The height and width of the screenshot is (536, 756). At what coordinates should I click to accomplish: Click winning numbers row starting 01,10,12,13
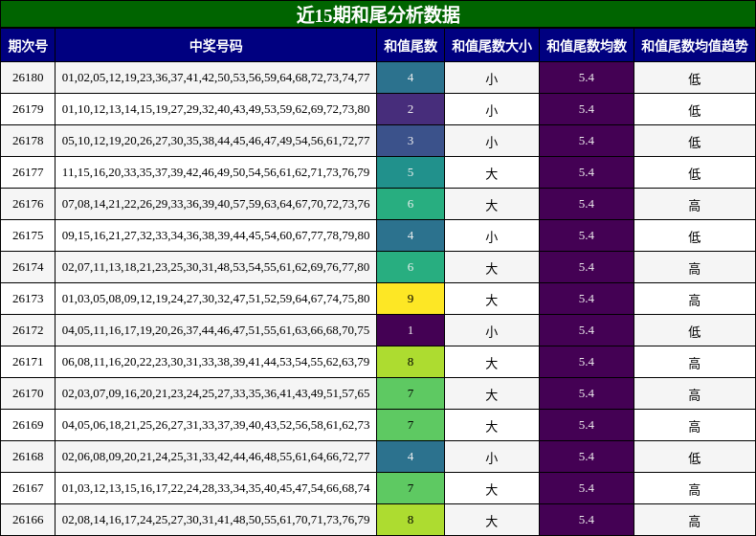(216, 109)
